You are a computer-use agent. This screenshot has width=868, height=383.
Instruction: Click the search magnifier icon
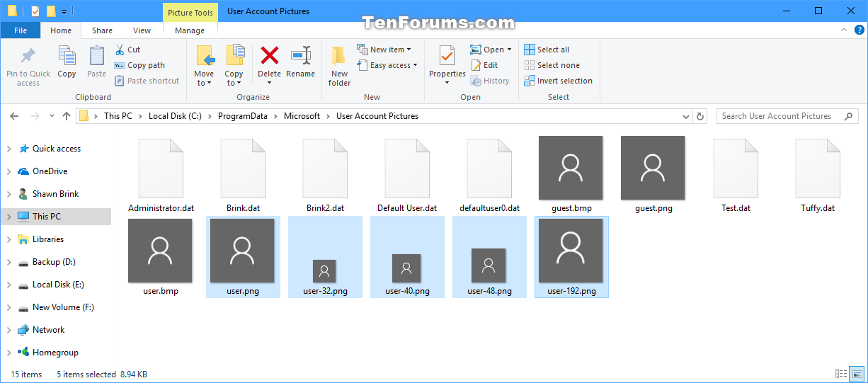(x=847, y=116)
